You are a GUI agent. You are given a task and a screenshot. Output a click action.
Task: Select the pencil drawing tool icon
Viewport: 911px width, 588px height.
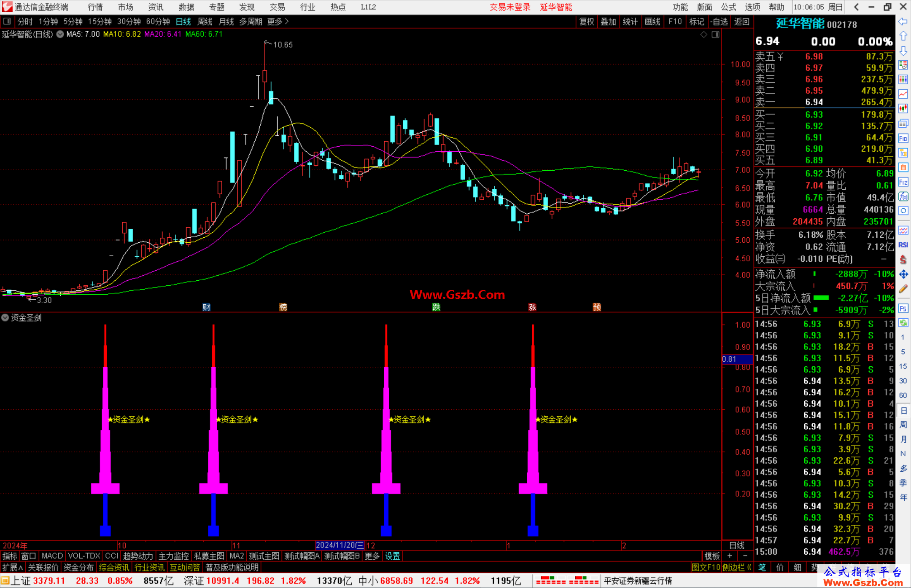(x=903, y=289)
